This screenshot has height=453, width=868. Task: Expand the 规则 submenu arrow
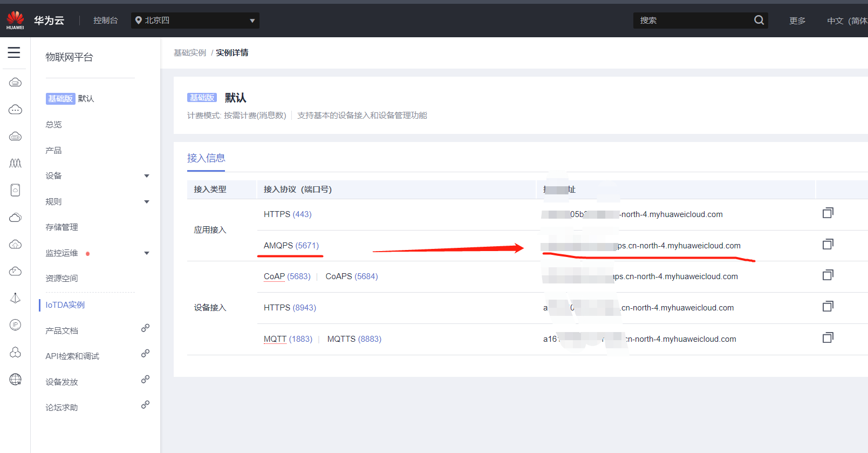[147, 202]
